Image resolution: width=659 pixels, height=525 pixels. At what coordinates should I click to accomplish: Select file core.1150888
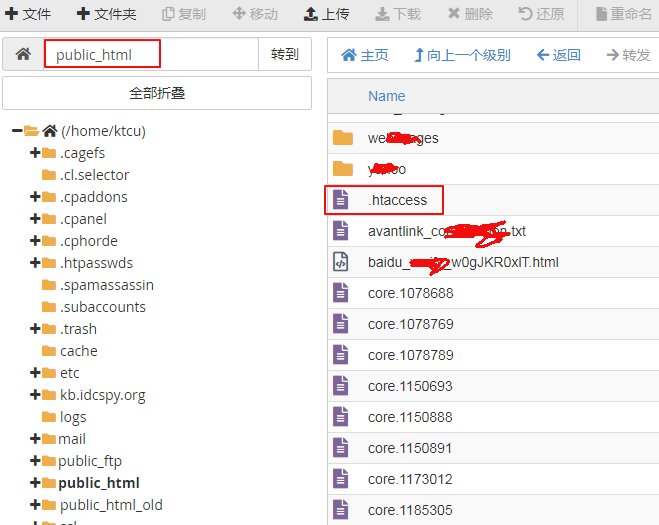tap(410, 417)
